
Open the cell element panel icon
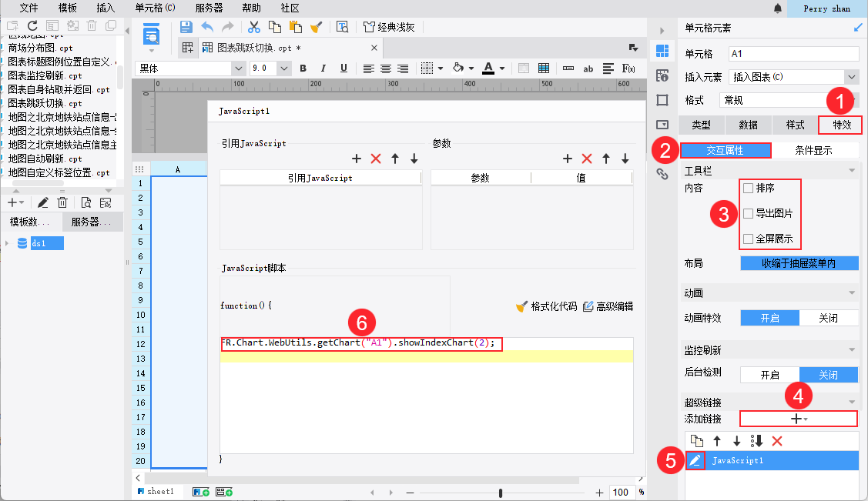662,50
